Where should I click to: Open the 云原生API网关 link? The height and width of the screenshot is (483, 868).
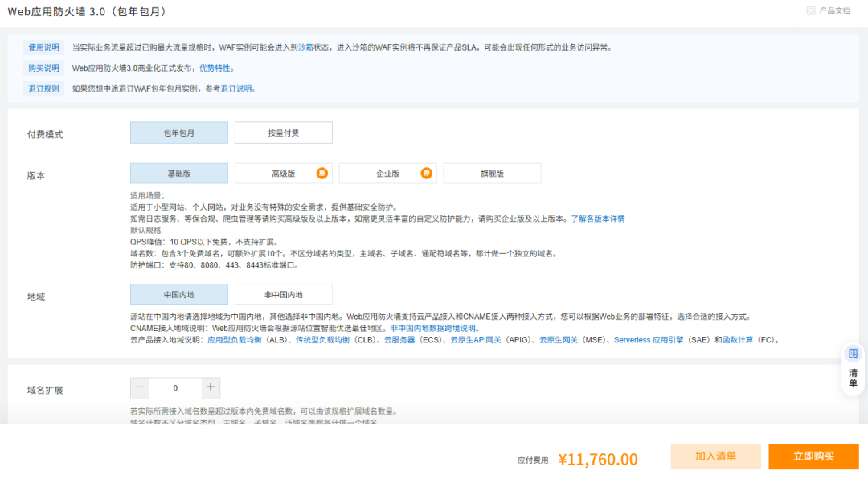476,340
